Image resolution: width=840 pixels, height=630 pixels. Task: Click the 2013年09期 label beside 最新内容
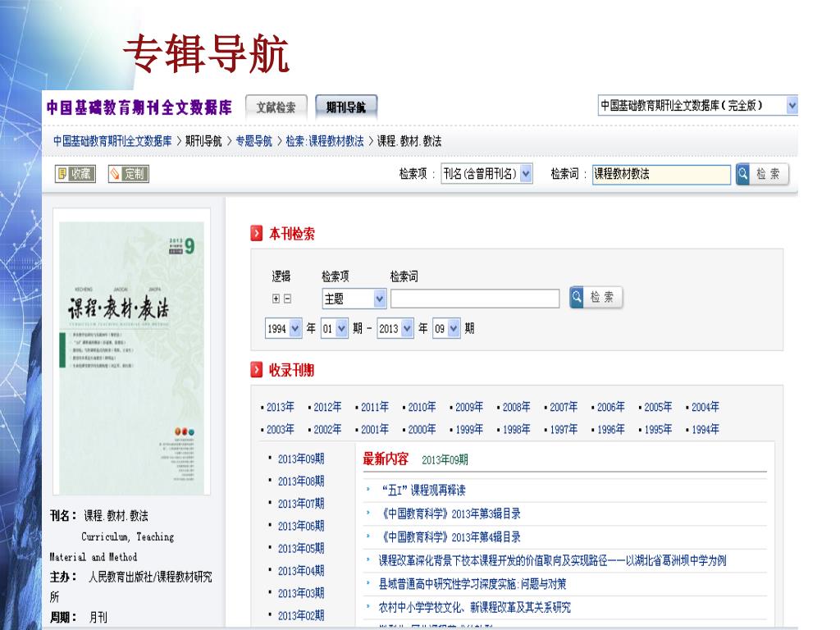(445, 460)
